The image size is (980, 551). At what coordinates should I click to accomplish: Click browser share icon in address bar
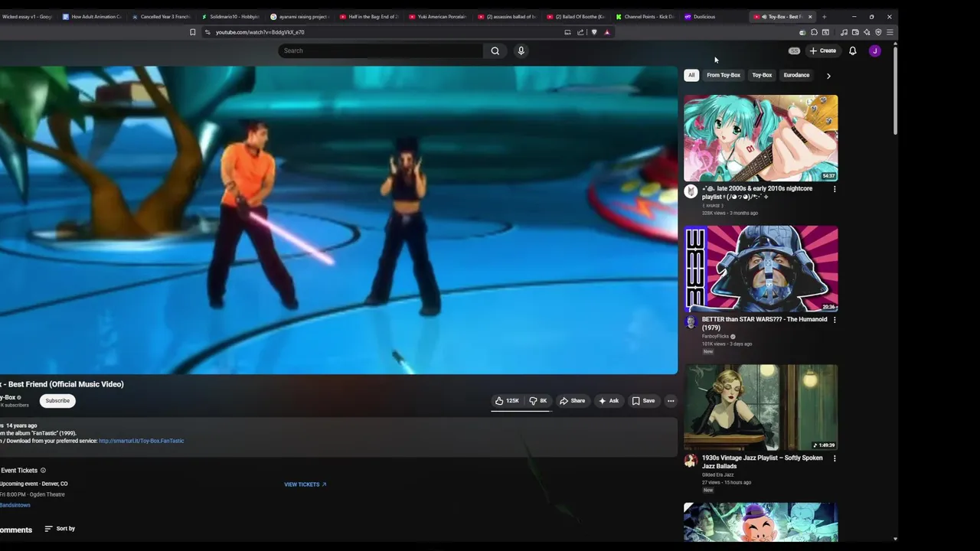coord(580,32)
